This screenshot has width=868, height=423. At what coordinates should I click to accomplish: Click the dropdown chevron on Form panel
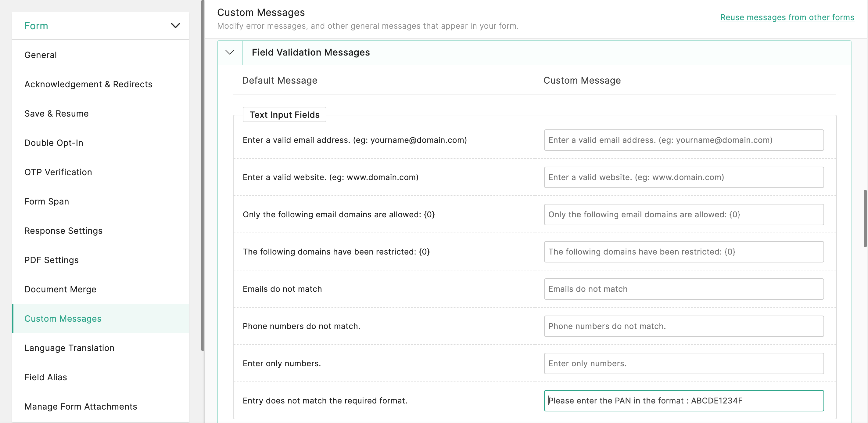[175, 25]
